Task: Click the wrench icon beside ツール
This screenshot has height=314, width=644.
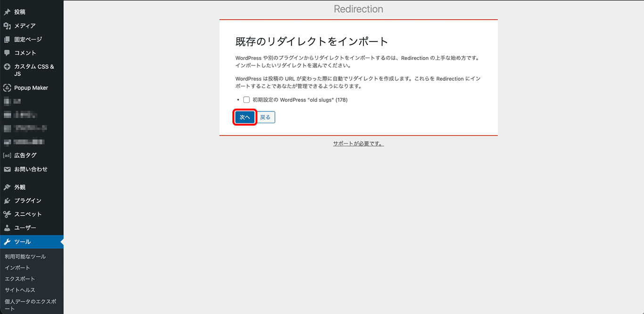Action: pos(7,242)
